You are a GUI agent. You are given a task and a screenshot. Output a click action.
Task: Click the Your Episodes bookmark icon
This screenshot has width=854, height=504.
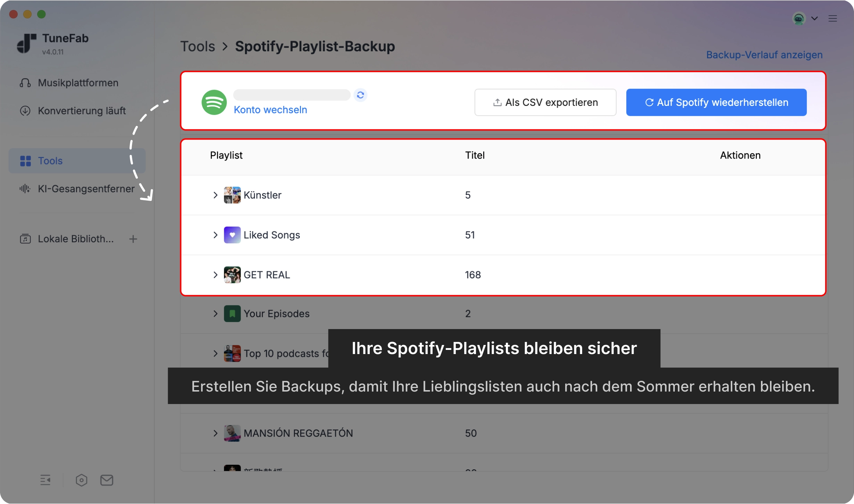(x=232, y=314)
